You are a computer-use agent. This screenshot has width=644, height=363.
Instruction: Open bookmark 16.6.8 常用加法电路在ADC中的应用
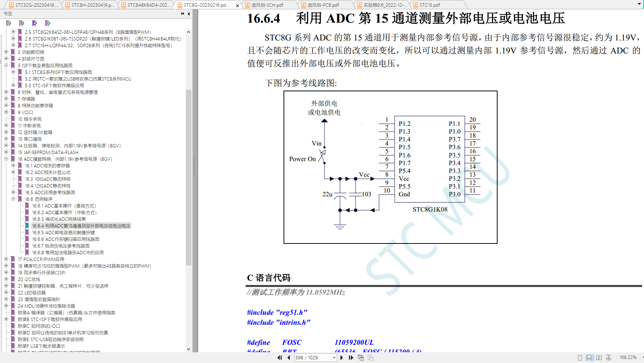click(68, 252)
